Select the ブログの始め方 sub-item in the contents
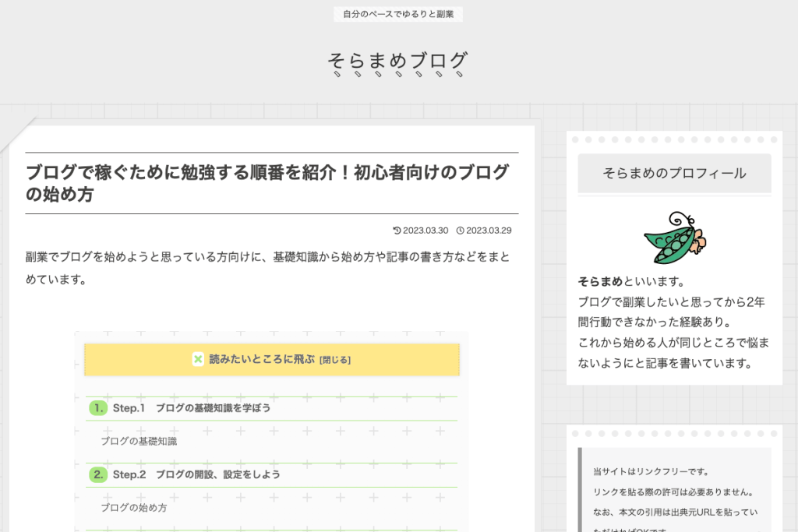 [x=133, y=507]
